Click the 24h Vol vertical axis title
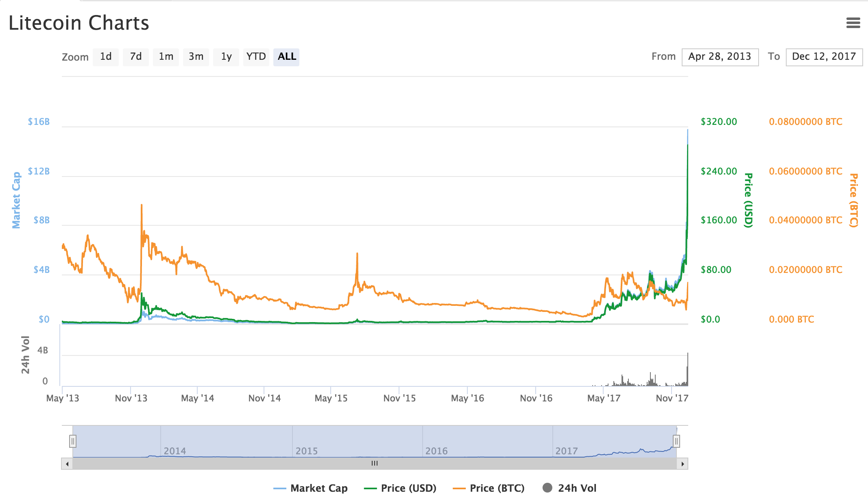Image resolution: width=868 pixels, height=497 pixels. click(25, 355)
